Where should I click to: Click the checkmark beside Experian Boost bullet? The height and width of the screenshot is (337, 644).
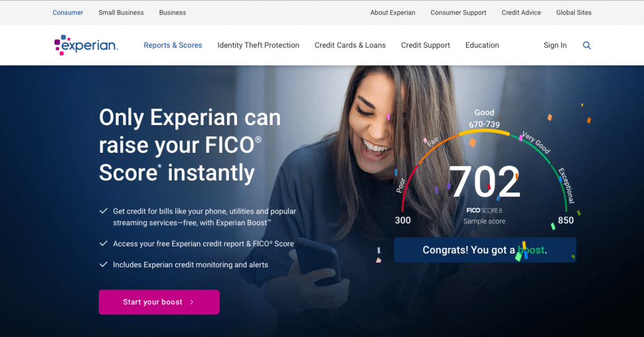[104, 211]
